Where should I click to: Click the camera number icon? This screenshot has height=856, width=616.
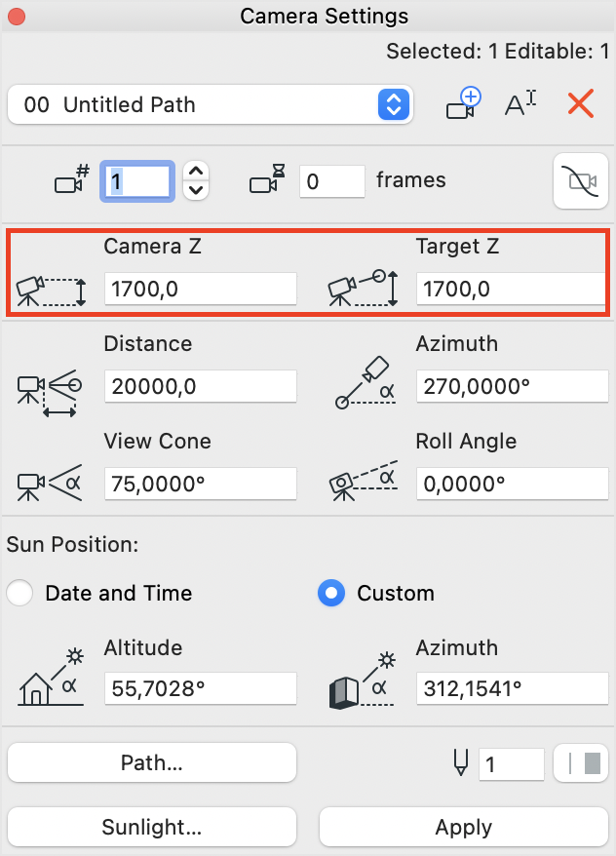pyautogui.click(x=72, y=179)
